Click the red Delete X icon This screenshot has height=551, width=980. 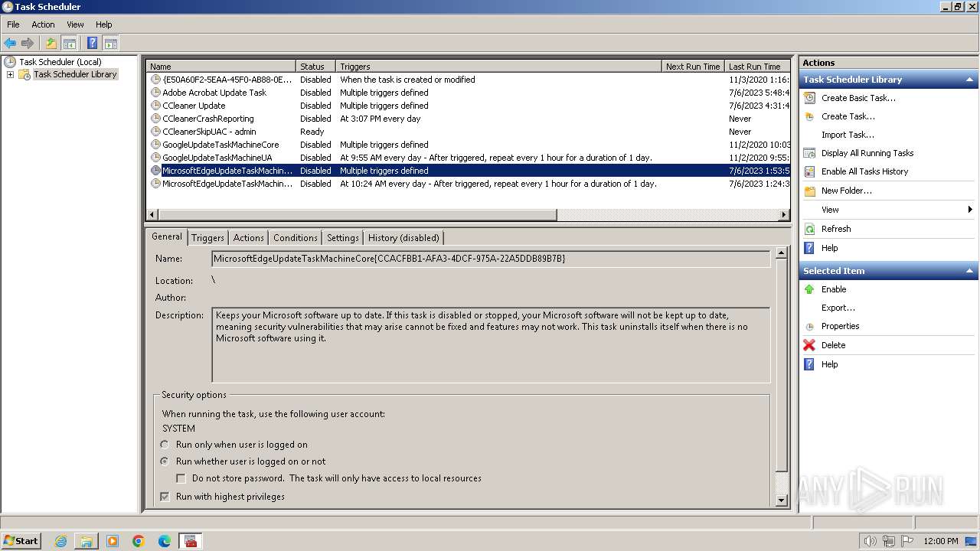pos(809,345)
